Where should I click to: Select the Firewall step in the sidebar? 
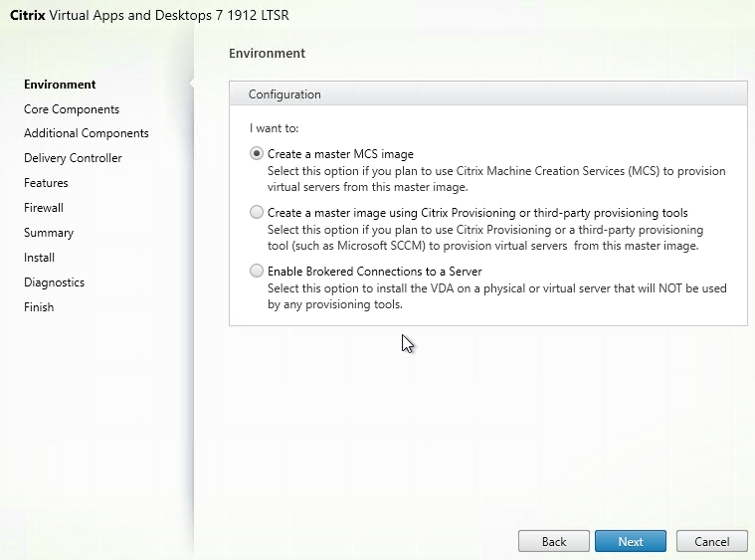click(x=44, y=208)
